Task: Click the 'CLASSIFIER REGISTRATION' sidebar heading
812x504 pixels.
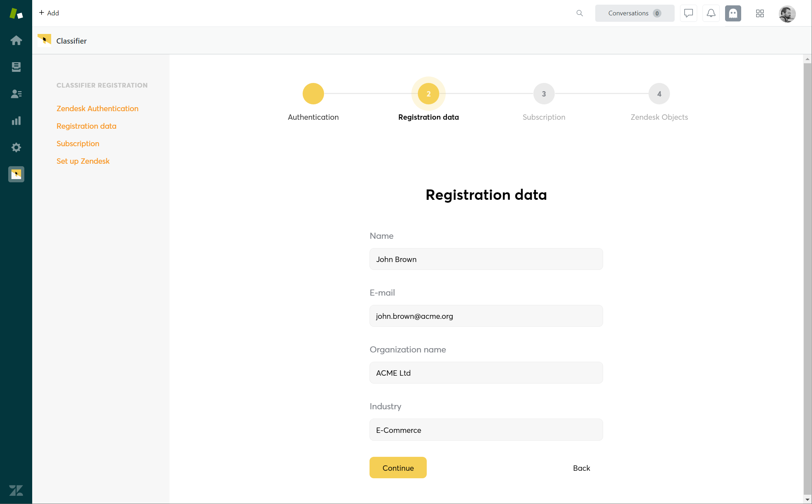Action: (x=102, y=85)
